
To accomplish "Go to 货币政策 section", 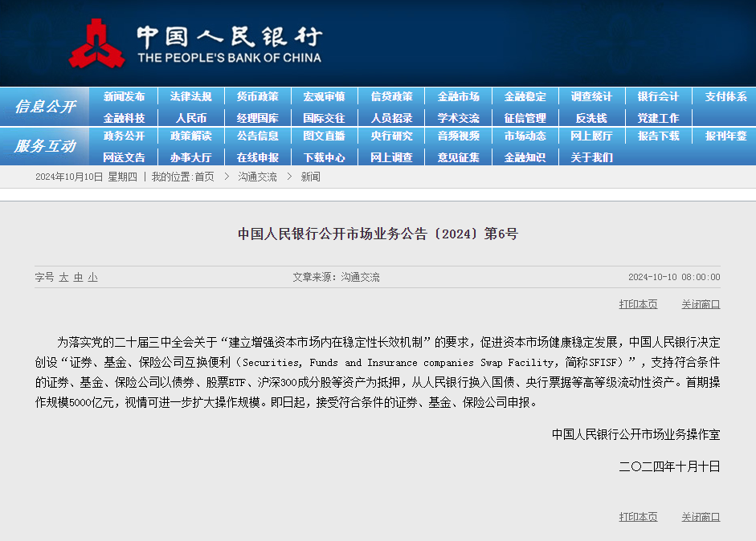I will [x=257, y=96].
